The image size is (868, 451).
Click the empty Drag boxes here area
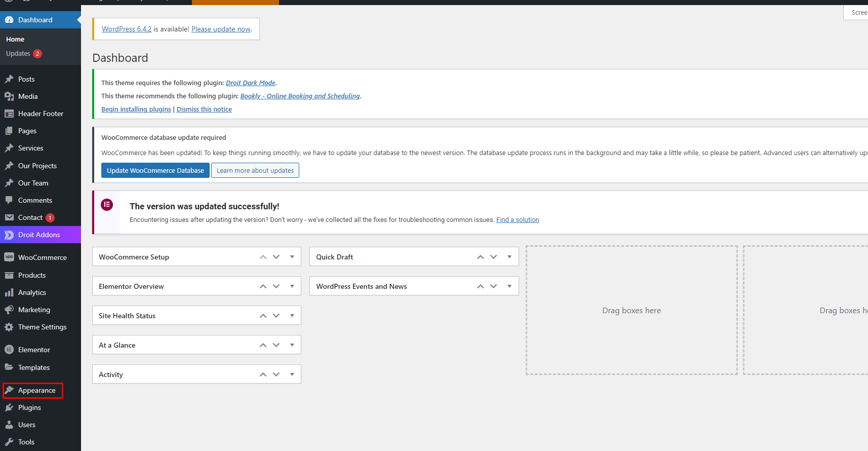coord(632,310)
